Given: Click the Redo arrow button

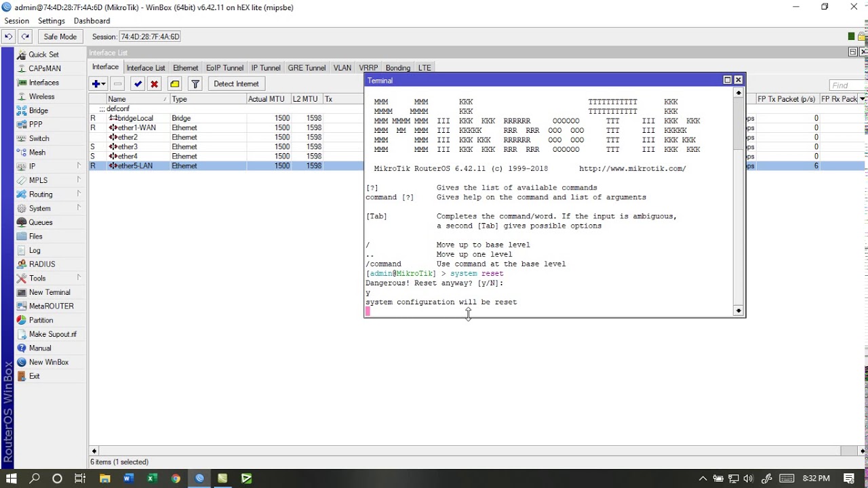Looking at the screenshot, I should pyautogui.click(x=25, y=37).
